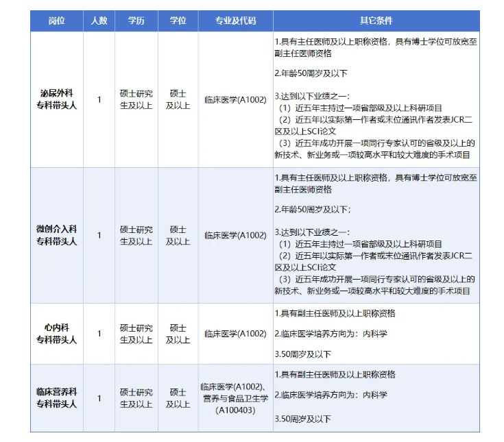Click the 岗位 column header
This screenshot has width=504, height=442.
pyautogui.click(x=56, y=21)
